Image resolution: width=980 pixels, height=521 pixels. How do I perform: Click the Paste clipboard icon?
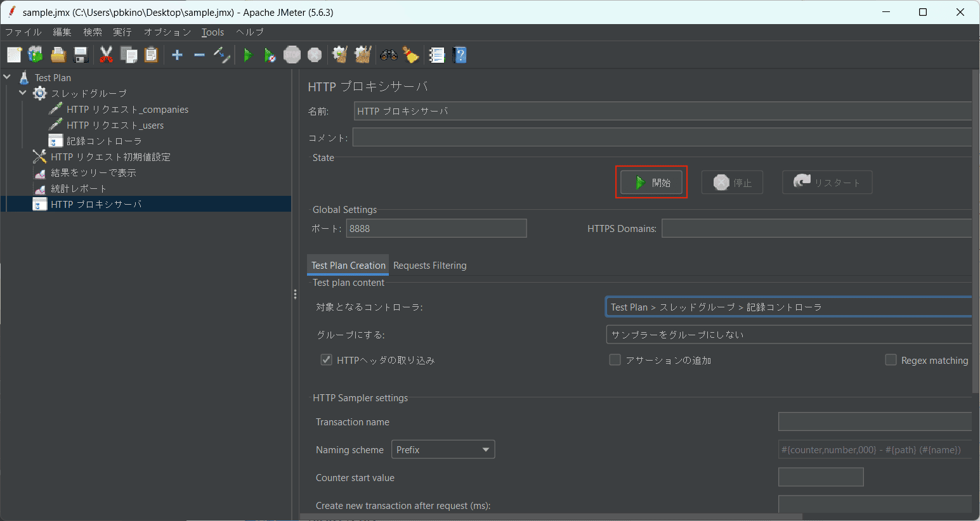tap(151, 55)
